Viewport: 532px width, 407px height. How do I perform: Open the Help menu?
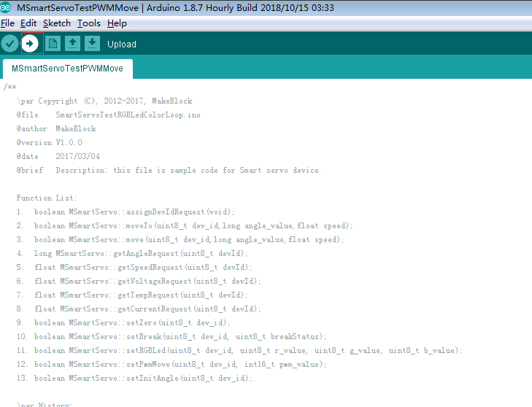pyautogui.click(x=117, y=23)
